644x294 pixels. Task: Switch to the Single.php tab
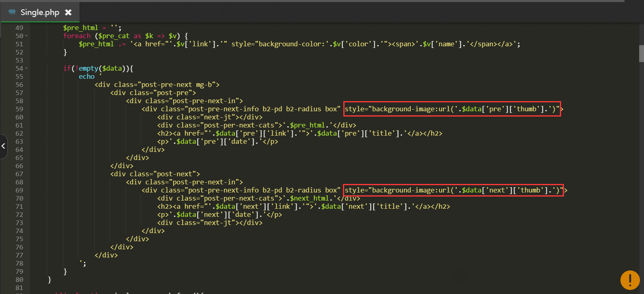(40, 12)
